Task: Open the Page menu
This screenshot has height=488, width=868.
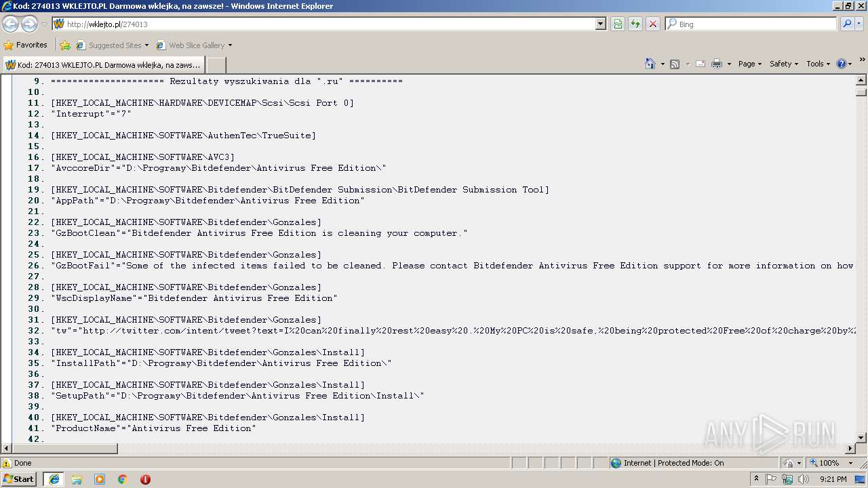Action: point(749,64)
